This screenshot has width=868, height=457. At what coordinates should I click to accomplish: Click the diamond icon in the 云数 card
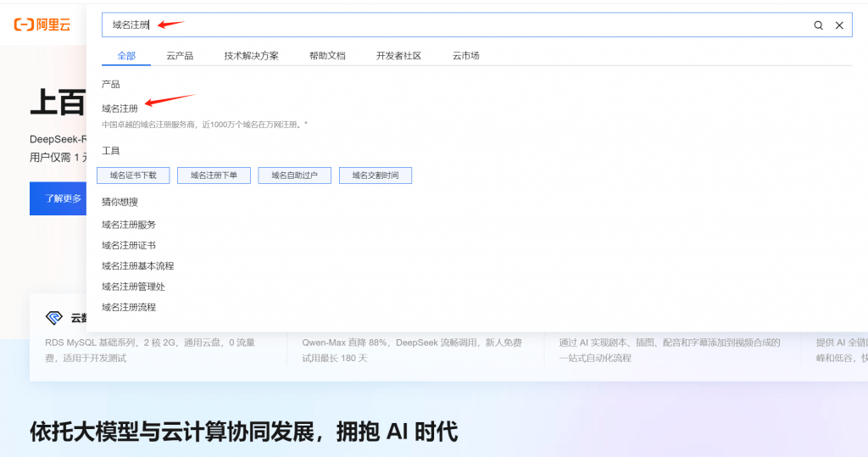click(x=53, y=317)
